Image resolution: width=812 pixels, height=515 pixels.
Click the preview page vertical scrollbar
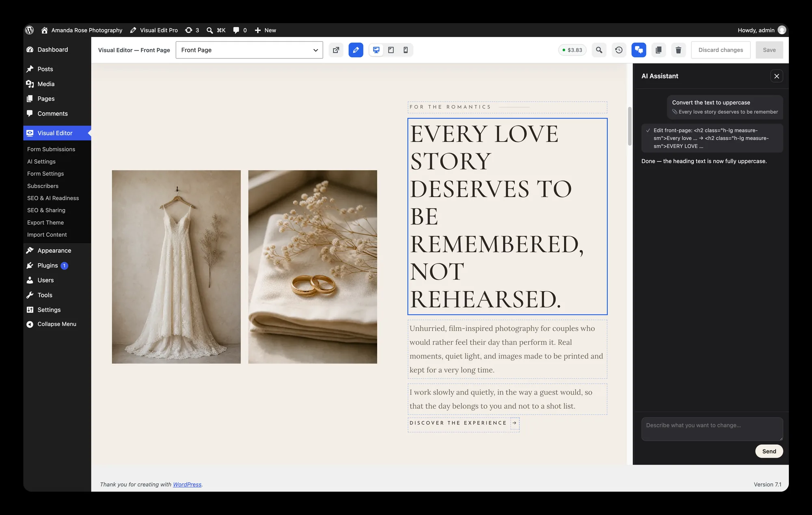pos(630,126)
